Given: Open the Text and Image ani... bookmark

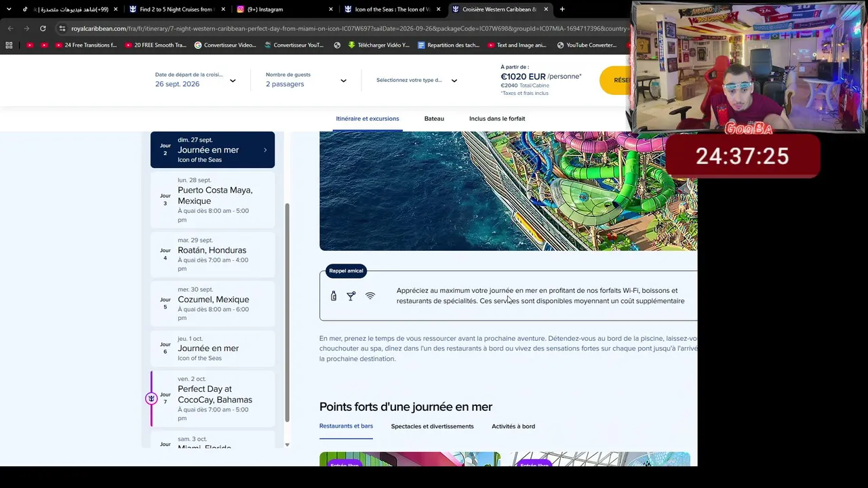Looking at the screenshot, I should click(517, 45).
